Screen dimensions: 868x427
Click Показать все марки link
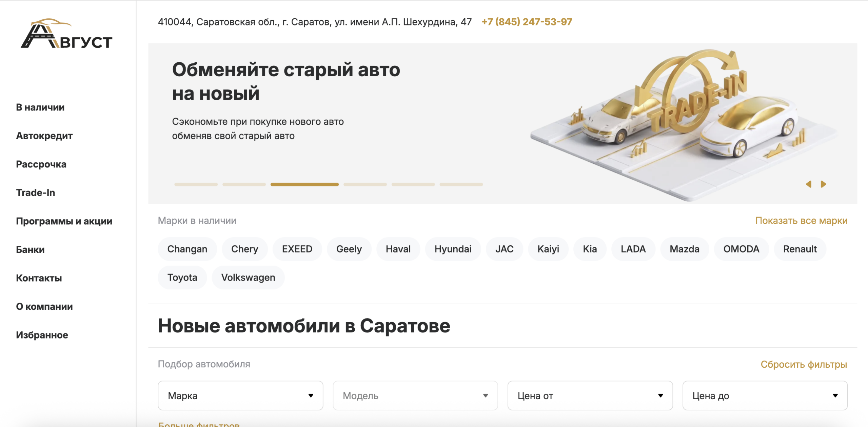pyautogui.click(x=801, y=221)
